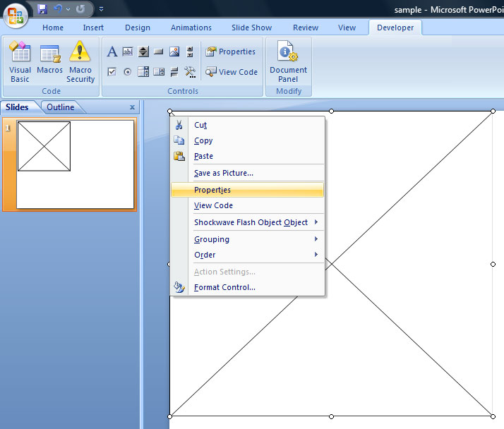
Task: Switch to the Outline tab
Action: 61,107
